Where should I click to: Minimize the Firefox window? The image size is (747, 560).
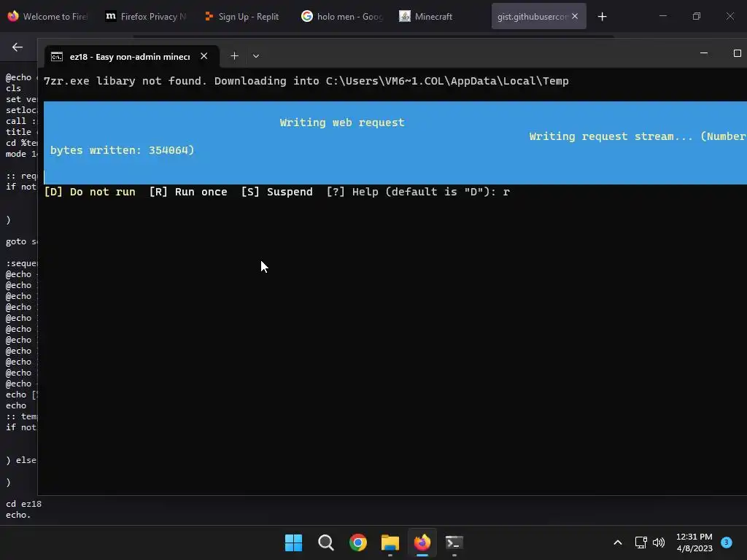pos(662,16)
